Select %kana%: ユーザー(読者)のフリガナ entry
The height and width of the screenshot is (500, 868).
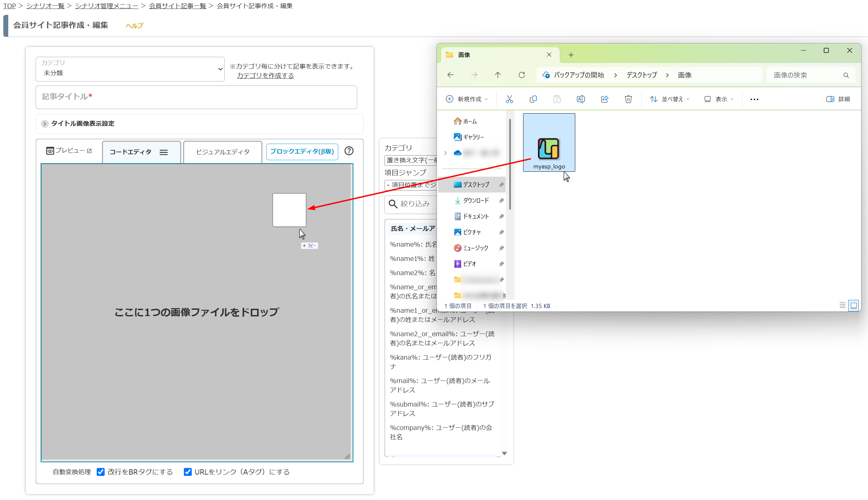pyautogui.click(x=440, y=362)
